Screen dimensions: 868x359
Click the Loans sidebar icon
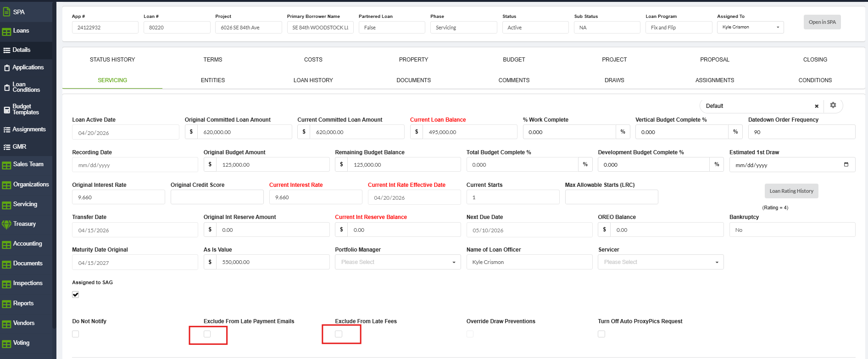pyautogui.click(x=6, y=32)
